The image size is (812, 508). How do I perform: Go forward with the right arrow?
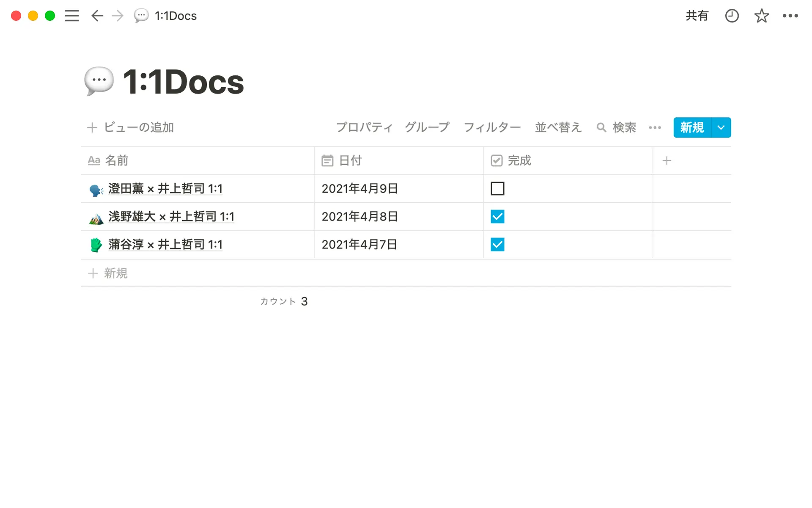(x=118, y=16)
